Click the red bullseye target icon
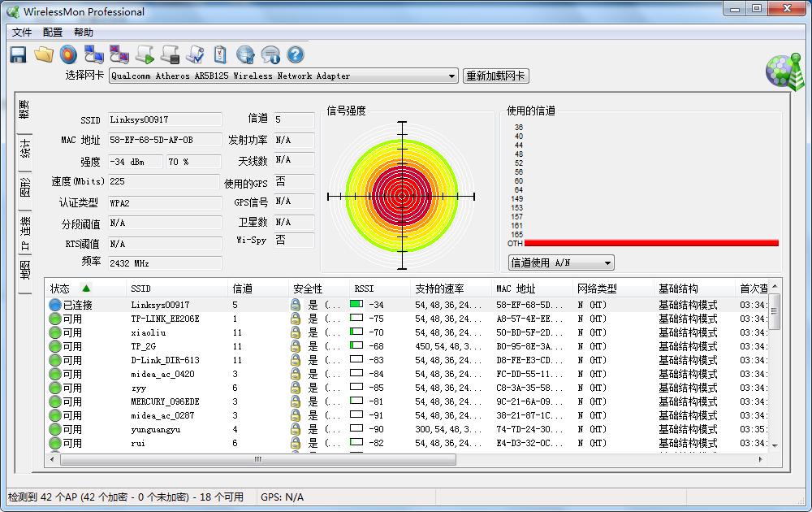This screenshot has height=512, width=812. coord(68,54)
